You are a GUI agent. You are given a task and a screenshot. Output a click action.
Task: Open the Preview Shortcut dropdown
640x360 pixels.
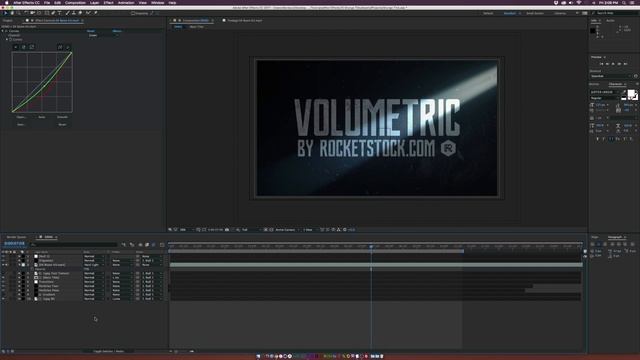611,76
